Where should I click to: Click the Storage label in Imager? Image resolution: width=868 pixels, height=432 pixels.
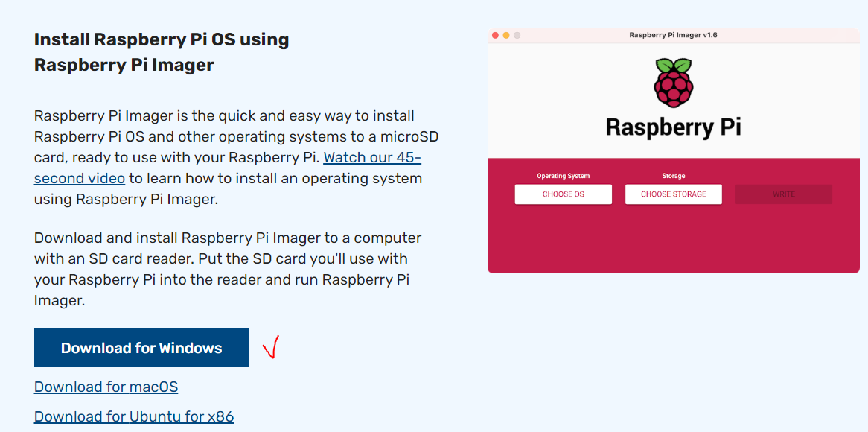pyautogui.click(x=674, y=176)
